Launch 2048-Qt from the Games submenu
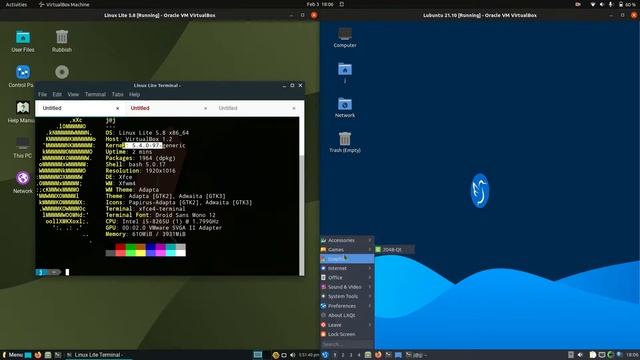This screenshot has width=640, height=360. click(394, 249)
